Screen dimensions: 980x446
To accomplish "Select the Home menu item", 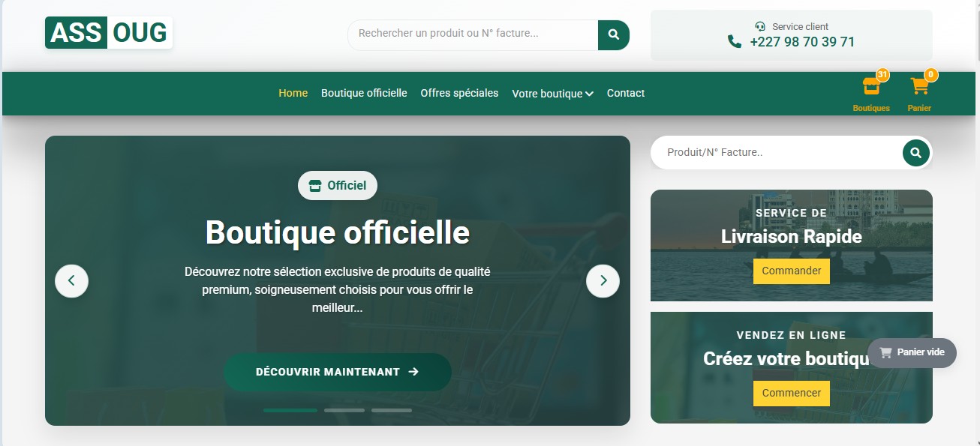I will [293, 93].
